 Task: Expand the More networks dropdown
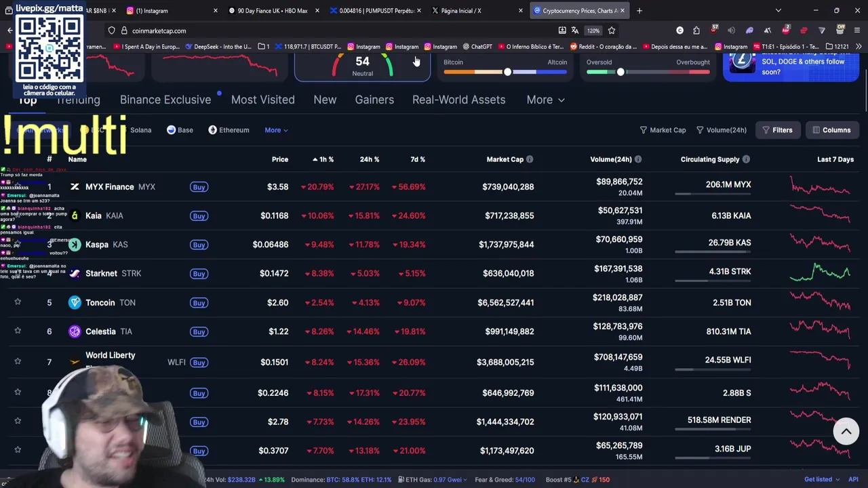click(276, 130)
